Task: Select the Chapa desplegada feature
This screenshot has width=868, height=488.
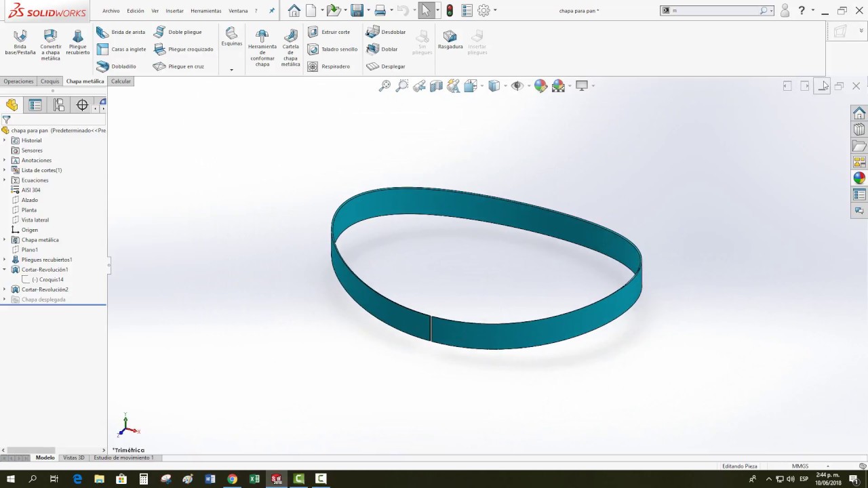Action: pyautogui.click(x=43, y=300)
